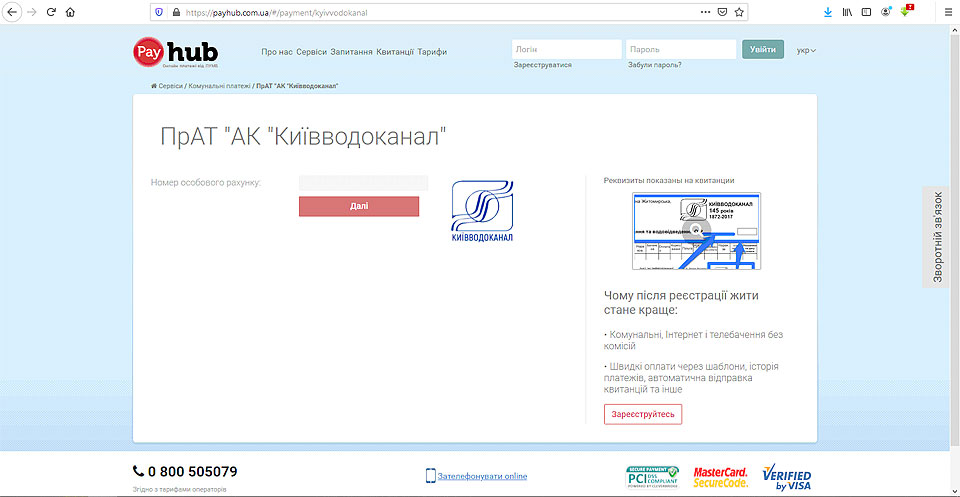This screenshot has width=960, height=497.
Task: Focus the Логін input field
Action: [567, 50]
